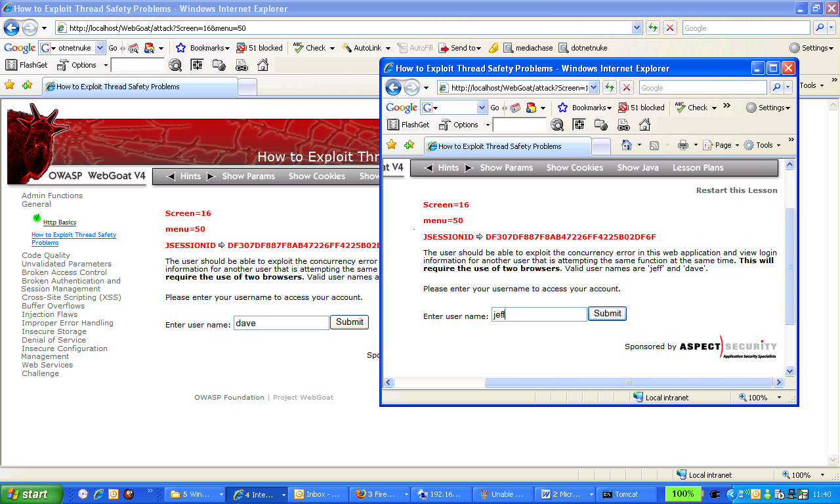Go back using the front window's Back arrow

(393, 88)
